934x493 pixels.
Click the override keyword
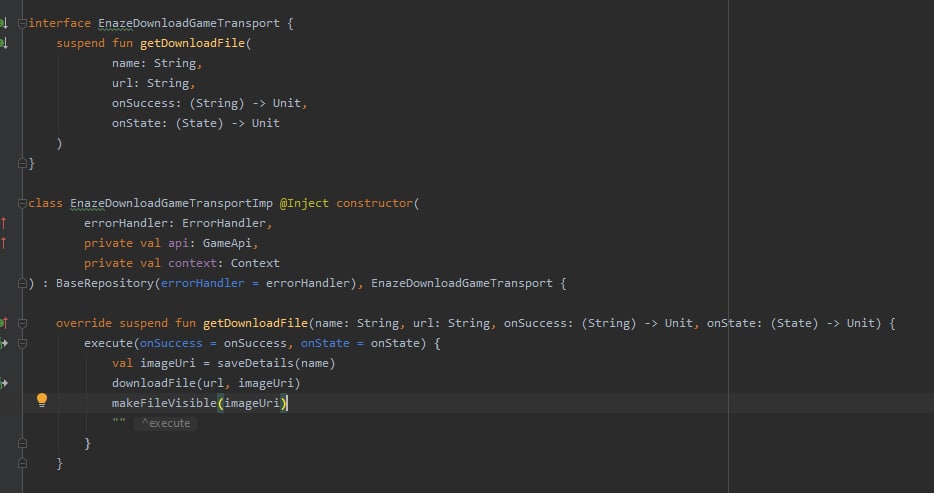pyautogui.click(x=84, y=323)
